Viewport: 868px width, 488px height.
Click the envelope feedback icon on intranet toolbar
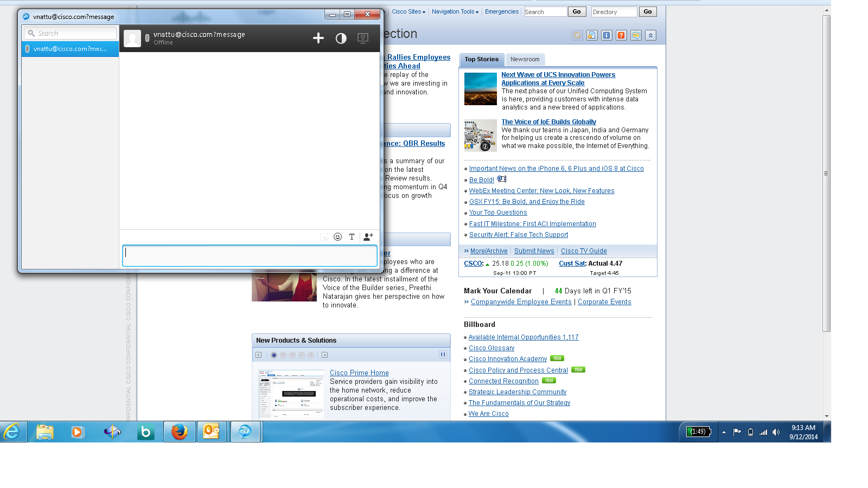636,35
